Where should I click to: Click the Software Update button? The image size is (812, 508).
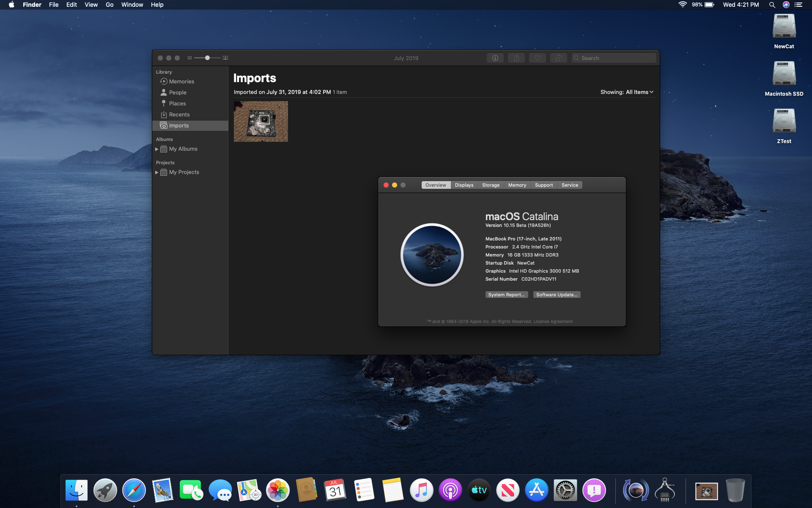click(x=557, y=295)
